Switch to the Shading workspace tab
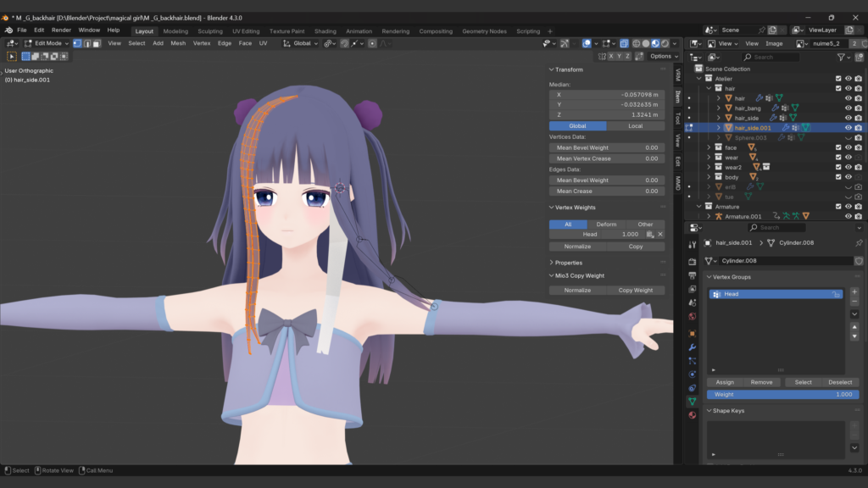This screenshot has width=868, height=488. coord(325,30)
